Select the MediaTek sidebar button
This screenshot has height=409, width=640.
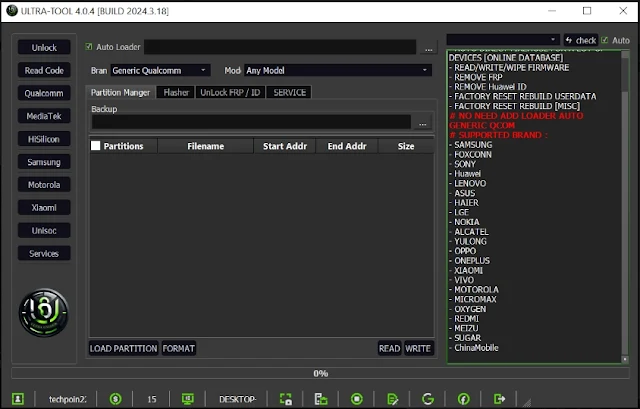point(44,116)
